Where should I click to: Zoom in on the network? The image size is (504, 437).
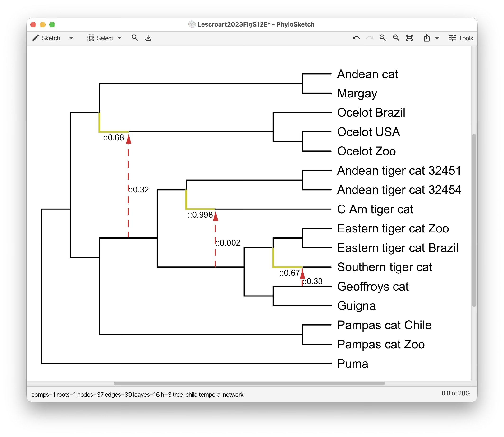coord(383,38)
